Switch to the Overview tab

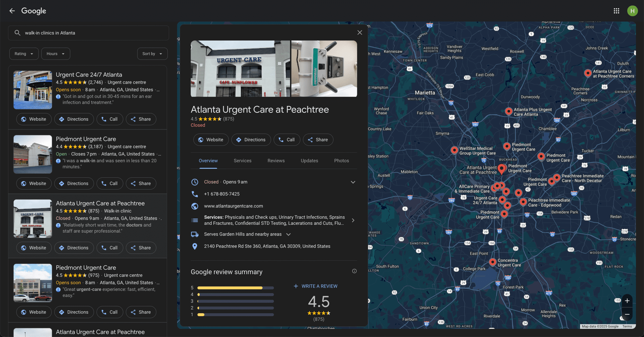click(208, 161)
